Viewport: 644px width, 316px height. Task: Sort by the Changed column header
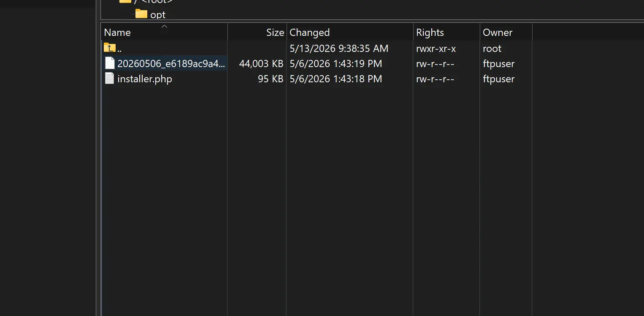click(x=350, y=32)
